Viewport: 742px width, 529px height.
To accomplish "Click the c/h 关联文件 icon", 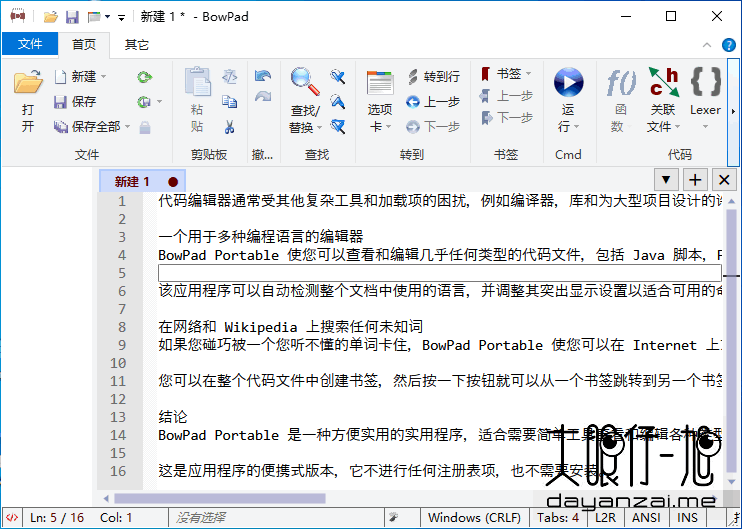I will pyautogui.click(x=663, y=82).
